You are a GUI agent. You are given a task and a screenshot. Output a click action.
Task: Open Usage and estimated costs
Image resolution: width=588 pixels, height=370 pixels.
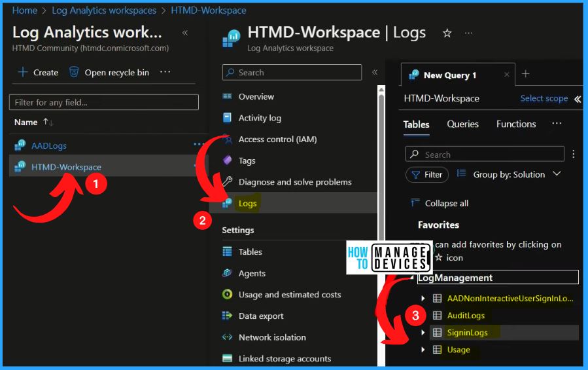pyautogui.click(x=290, y=295)
